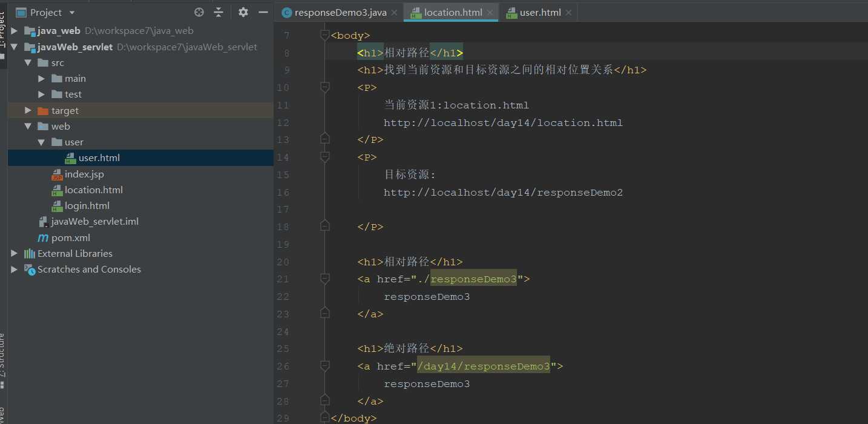Select location.html in project tree
Image resolution: width=868 pixels, height=424 pixels.
tap(94, 190)
